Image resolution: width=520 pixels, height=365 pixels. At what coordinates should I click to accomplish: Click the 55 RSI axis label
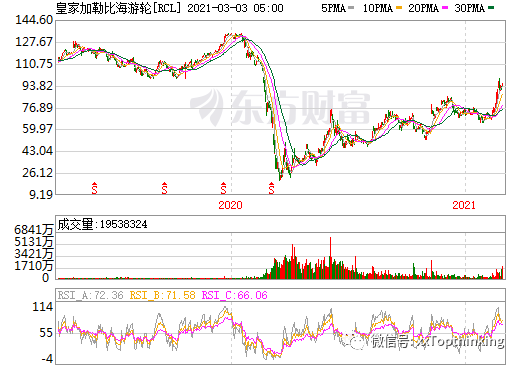tap(46, 333)
